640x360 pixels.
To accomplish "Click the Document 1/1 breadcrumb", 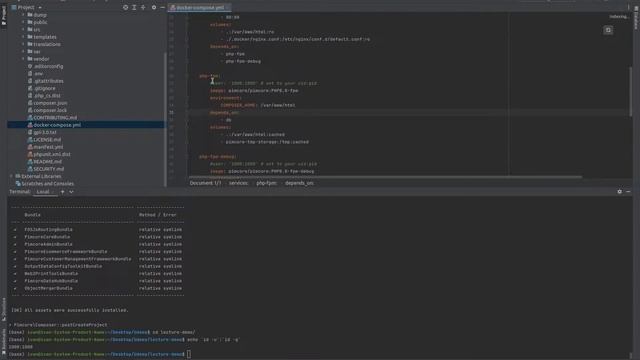I will 205,183.
